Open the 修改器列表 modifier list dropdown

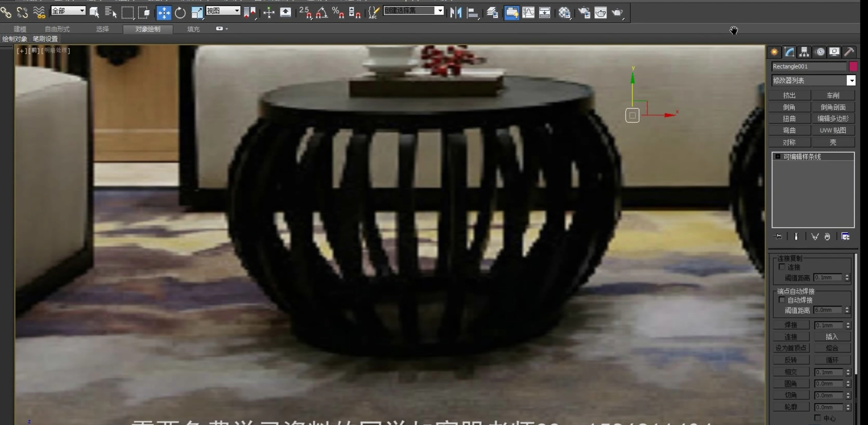point(813,80)
